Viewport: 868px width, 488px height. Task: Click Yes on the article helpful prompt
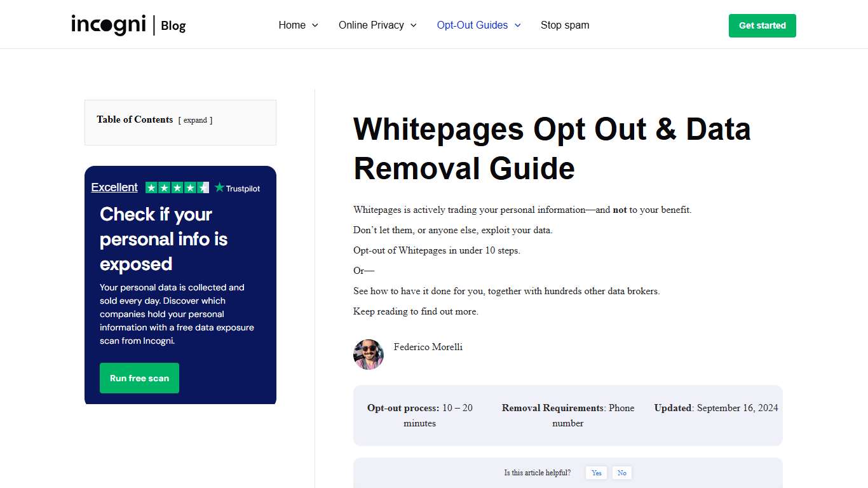click(x=596, y=473)
